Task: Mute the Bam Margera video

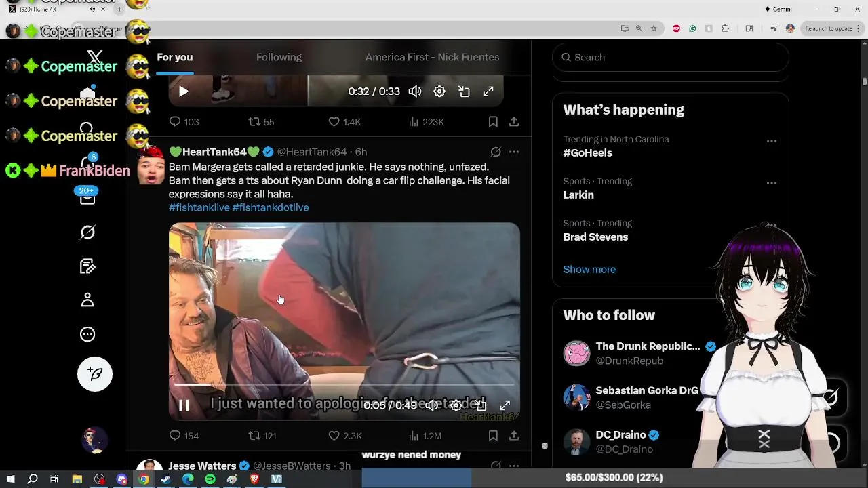Action: pyautogui.click(x=432, y=405)
